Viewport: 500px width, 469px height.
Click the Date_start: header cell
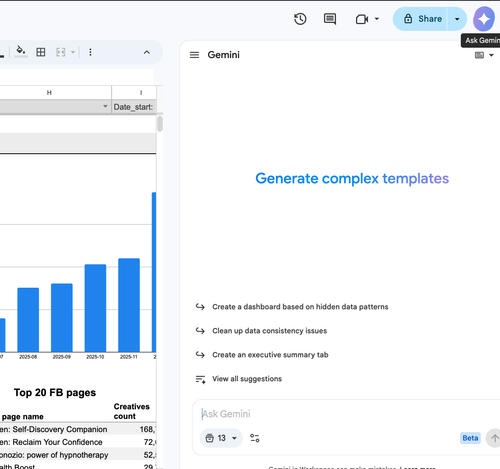(134, 107)
